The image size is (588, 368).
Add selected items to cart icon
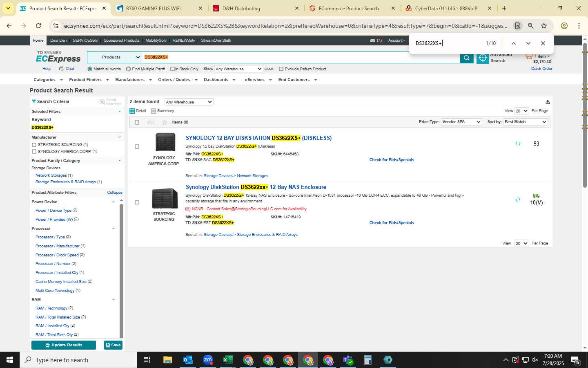point(151,122)
